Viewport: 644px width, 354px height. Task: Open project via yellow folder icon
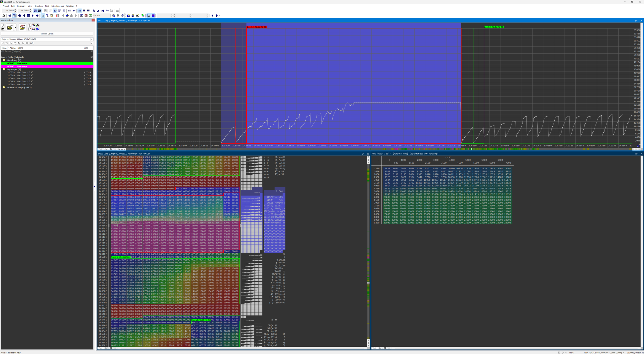coord(10,27)
